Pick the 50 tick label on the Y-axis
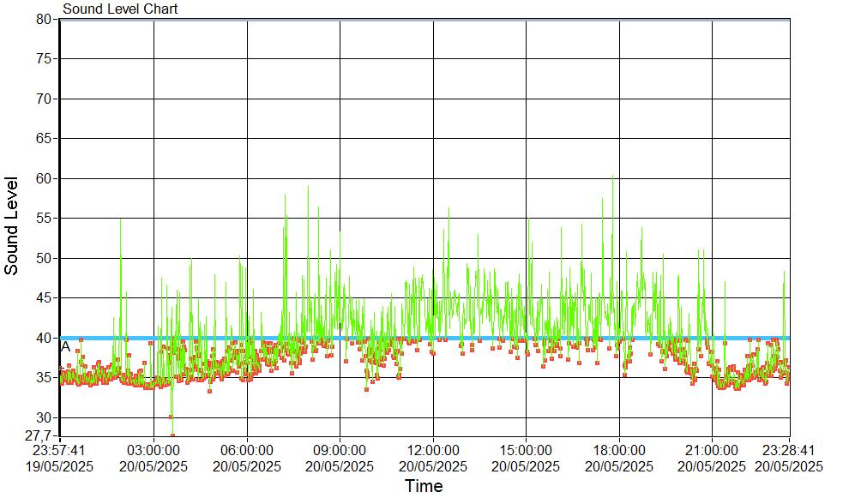This screenshot has width=849, height=504. coord(45,258)
